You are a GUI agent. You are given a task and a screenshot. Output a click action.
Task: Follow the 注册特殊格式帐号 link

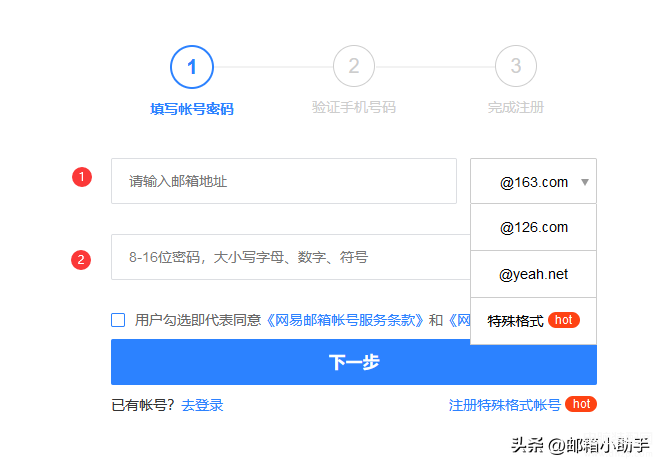[505, 405]
